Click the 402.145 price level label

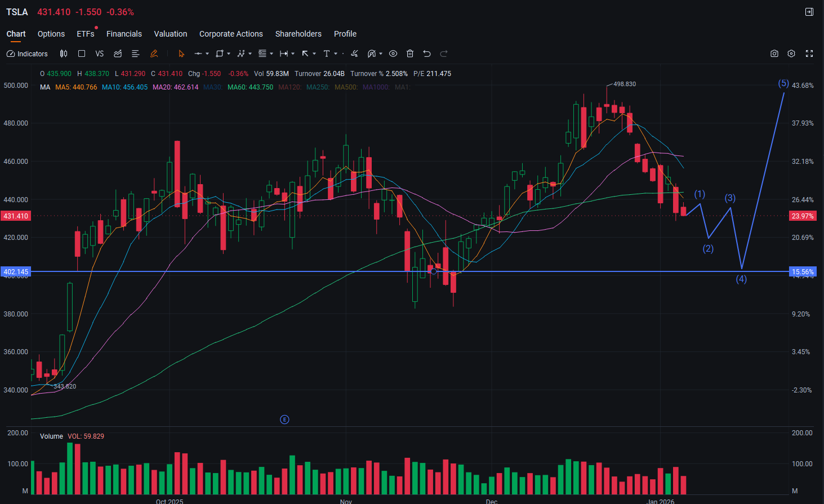click(x=16, y=272)
